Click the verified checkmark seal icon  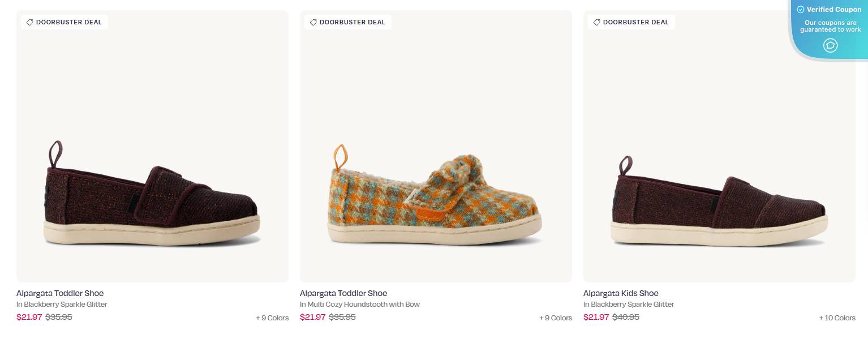tap(801, 10)
